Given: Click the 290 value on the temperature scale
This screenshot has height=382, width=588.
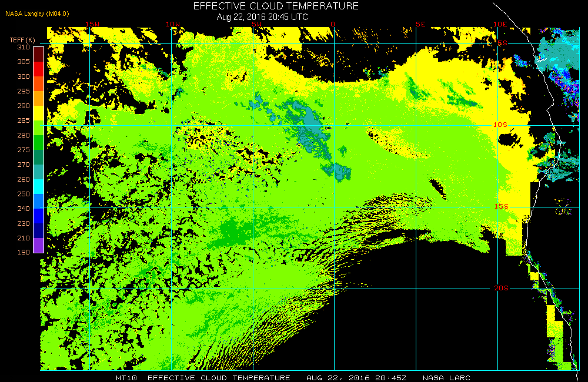Looking at the screenshot, I should [24, 106].
